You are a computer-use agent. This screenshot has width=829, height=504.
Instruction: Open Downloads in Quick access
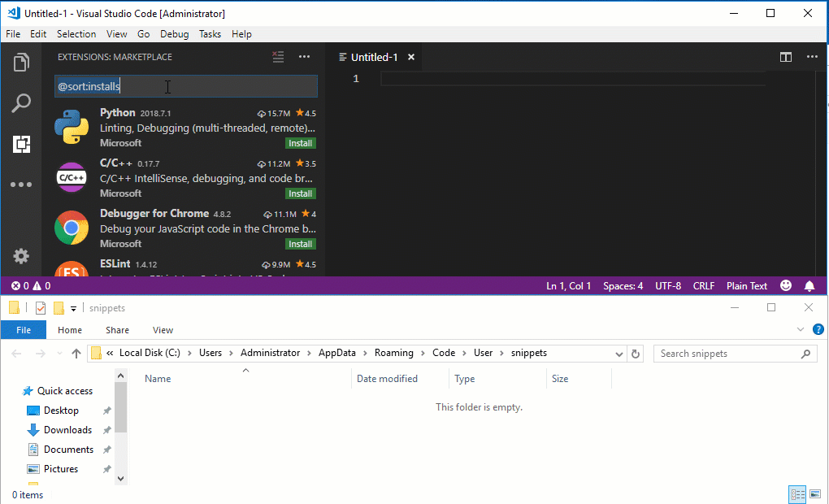click(x=67, y=430)
